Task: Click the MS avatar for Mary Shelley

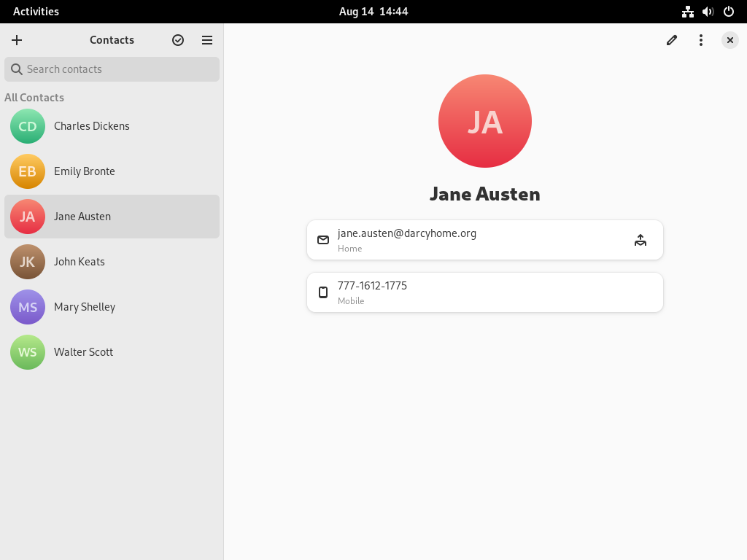Action: click(x=28, y=307)
